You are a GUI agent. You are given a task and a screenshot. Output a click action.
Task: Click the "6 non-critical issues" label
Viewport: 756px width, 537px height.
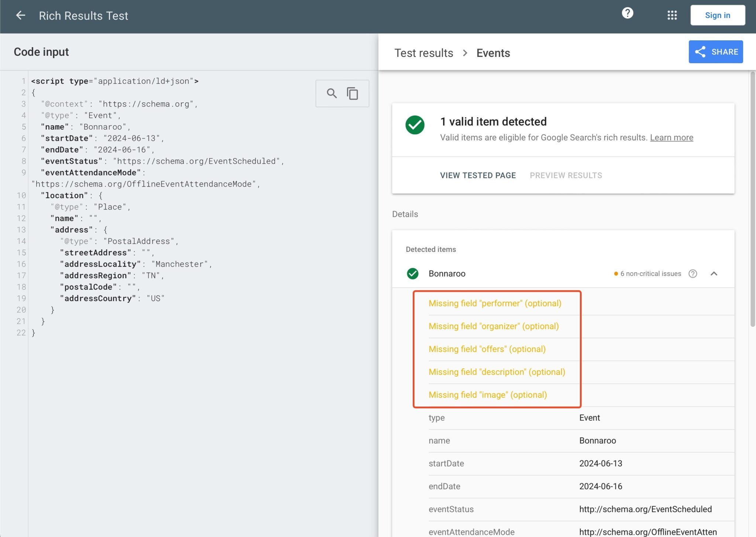pyautogui.click(x=650, y=274)
